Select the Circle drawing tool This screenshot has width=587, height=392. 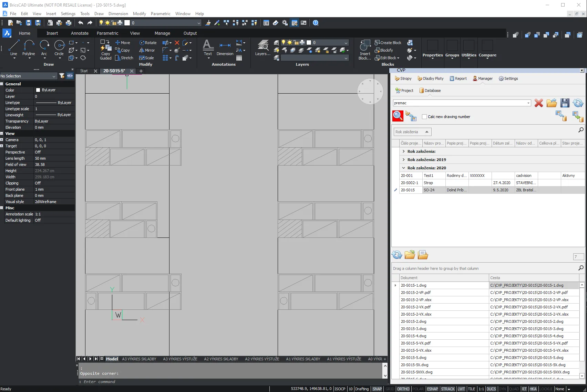point(59,48)
